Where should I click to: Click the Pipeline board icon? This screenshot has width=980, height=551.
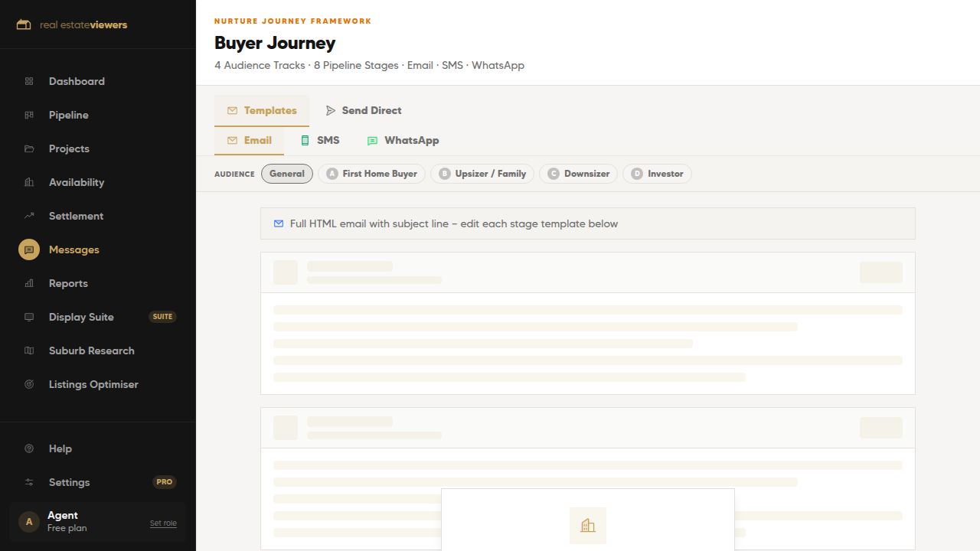pos(29,115)
